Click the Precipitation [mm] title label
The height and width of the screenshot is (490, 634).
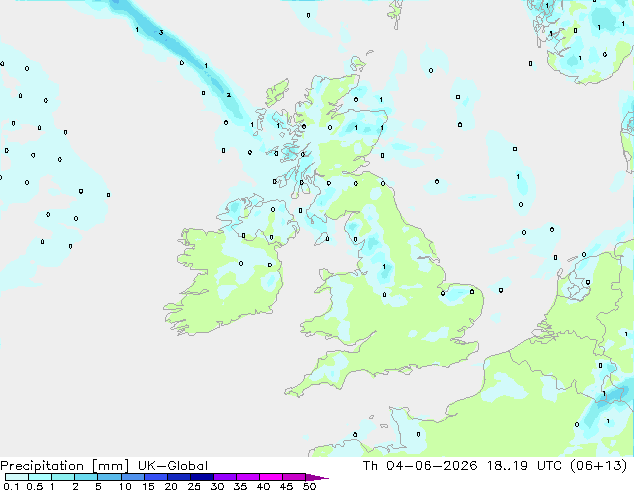(64, 466)
